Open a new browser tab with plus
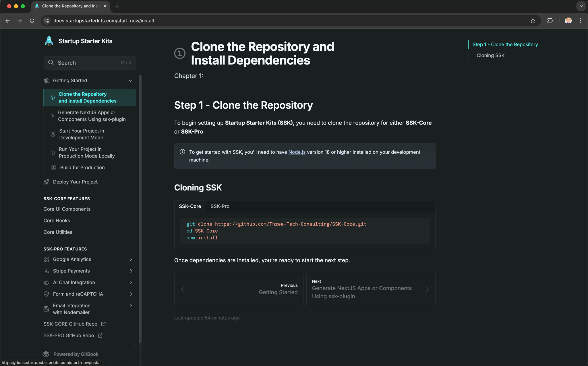This screenshot has width=588, height=366. coord(117,6)
